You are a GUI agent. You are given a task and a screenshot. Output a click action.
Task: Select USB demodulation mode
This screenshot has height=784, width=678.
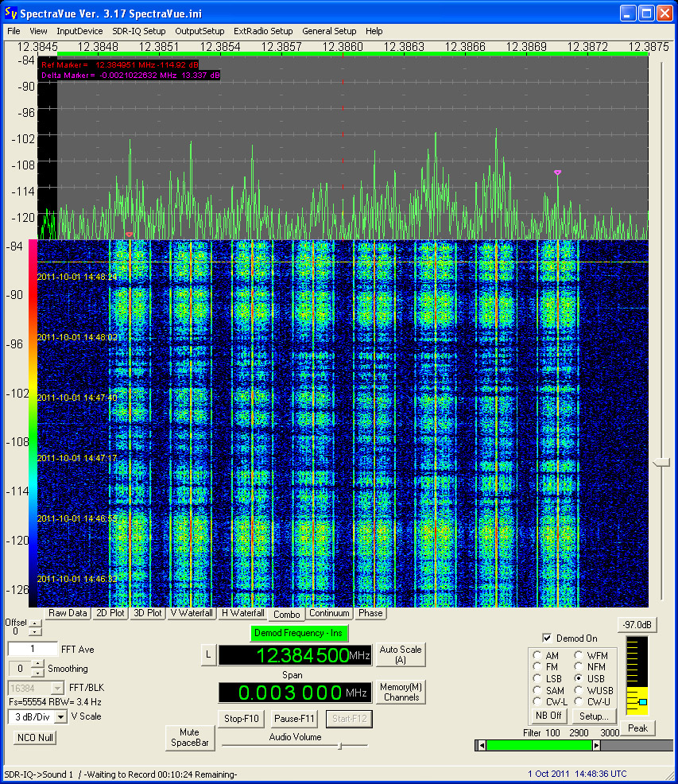click(x=579, y=678)
